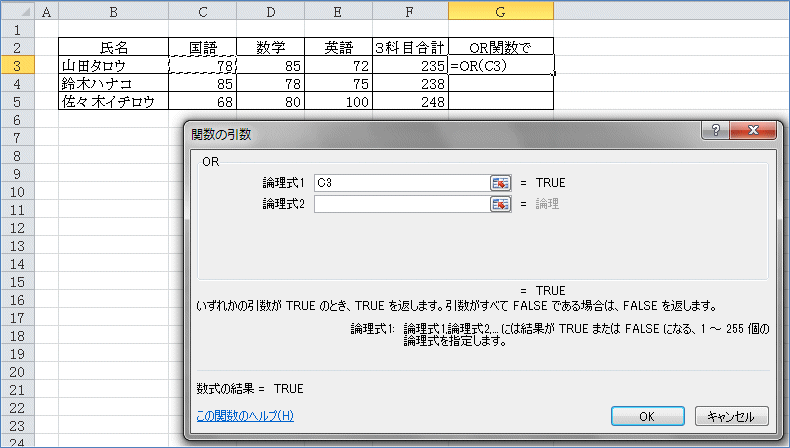Click the 英語 header cell
The width and height of the screenshot is (790, 448).
point(339,47)
